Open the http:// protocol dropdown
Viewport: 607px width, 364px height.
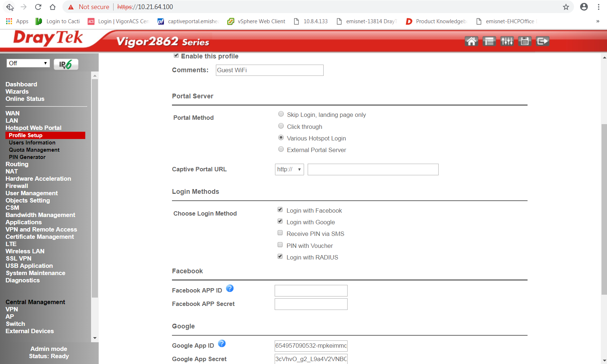tap(289, 169)
